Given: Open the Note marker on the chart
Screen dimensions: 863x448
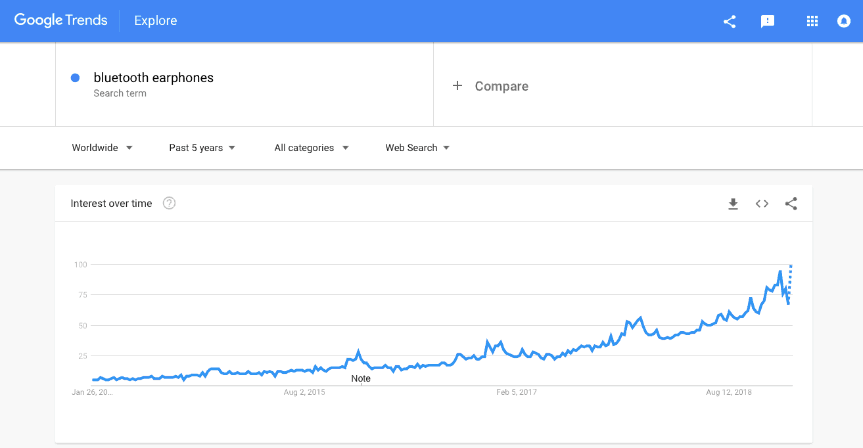Looking at the screenshot, I should [x=361, y=379].
